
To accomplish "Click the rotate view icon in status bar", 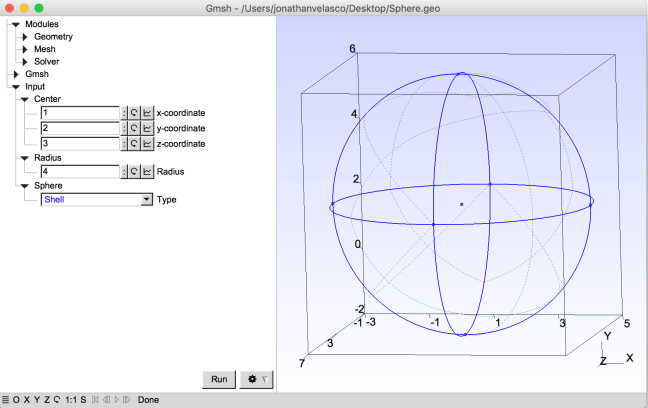I will (57, 400).
